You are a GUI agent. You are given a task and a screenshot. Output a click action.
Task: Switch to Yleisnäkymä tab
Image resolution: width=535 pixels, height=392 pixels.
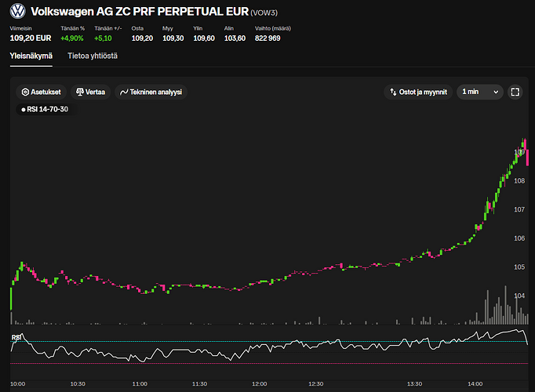pos(31,56)
